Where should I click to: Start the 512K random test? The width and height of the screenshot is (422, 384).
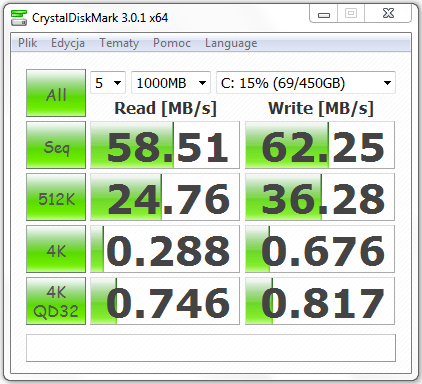point(56,197)
